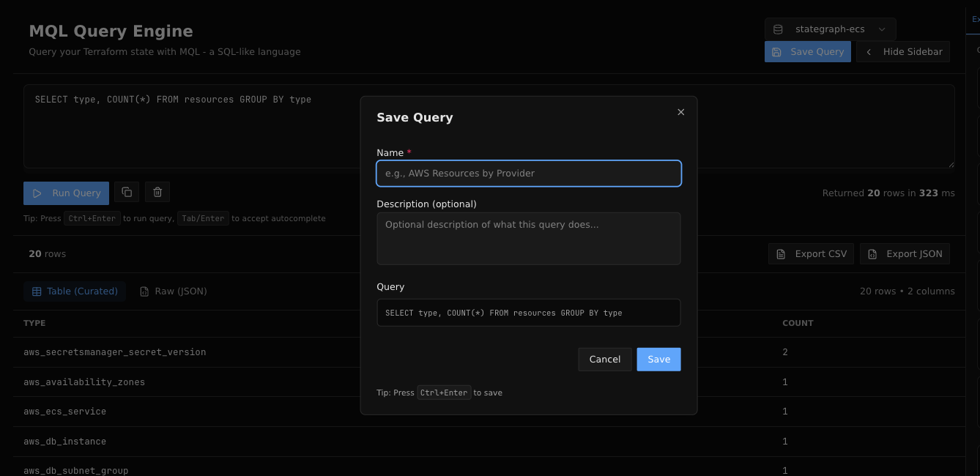
Task: Close the Save Query dialog with X
Action: 680,112
